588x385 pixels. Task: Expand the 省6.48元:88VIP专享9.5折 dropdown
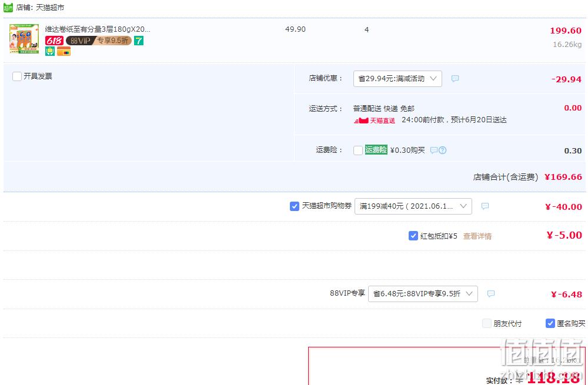[x=423, y=294]
